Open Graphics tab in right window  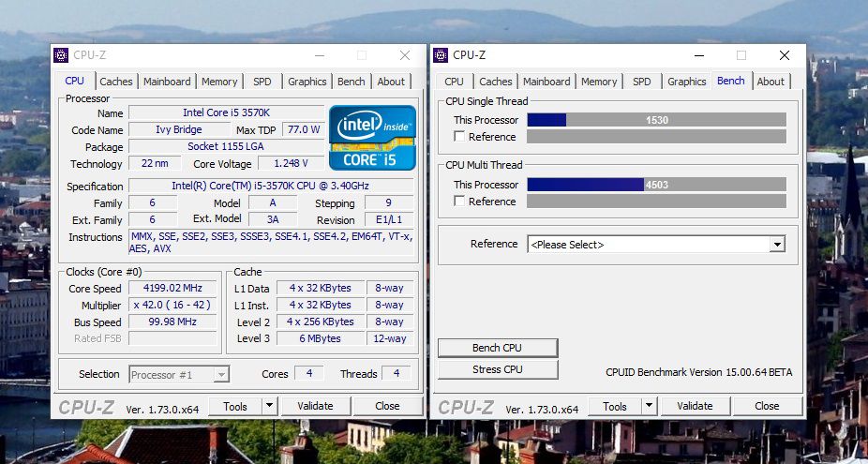[x=687, y=82]
